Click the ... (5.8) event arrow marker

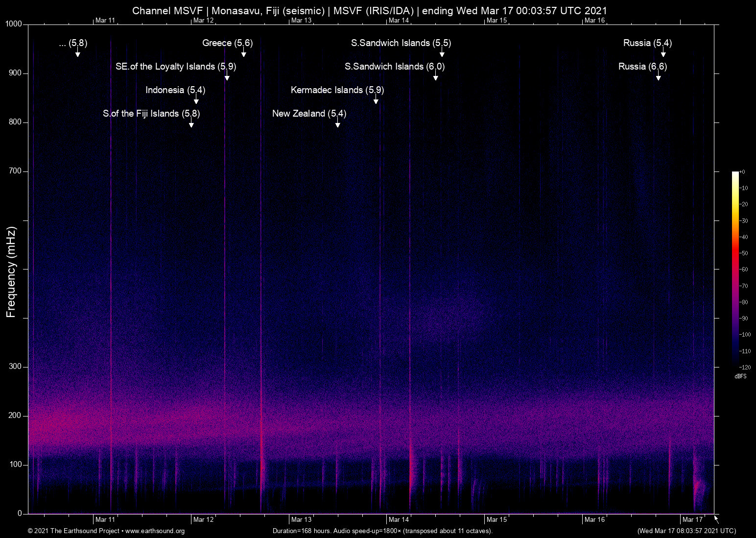pos(77,54)
